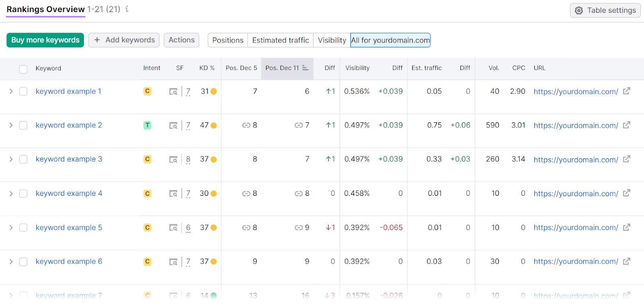Click SERP features icon for keyword example 6

[x=173, y=262]
